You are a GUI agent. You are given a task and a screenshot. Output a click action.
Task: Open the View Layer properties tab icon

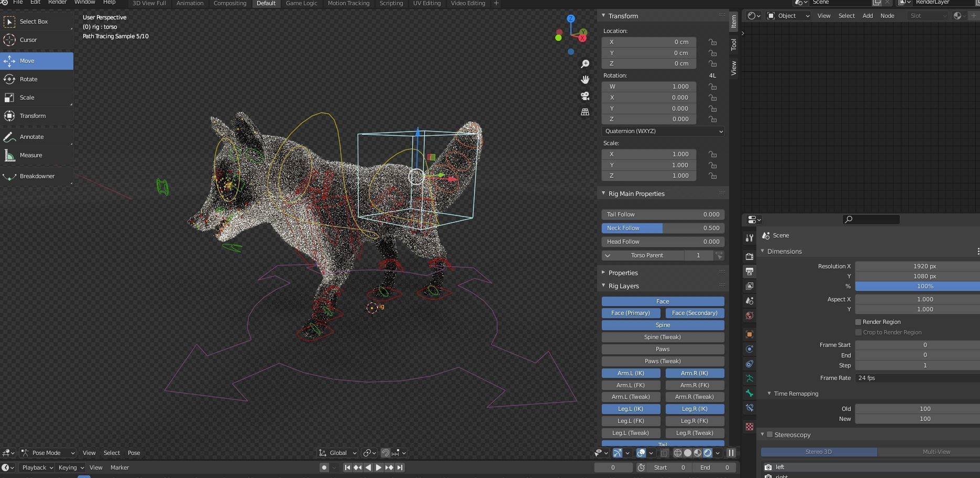coord(750,286)
